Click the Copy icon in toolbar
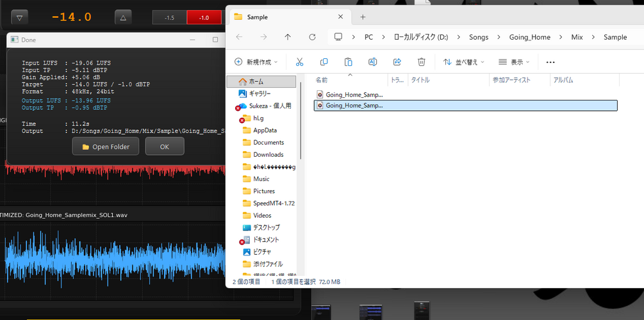 tap(324, 62)
